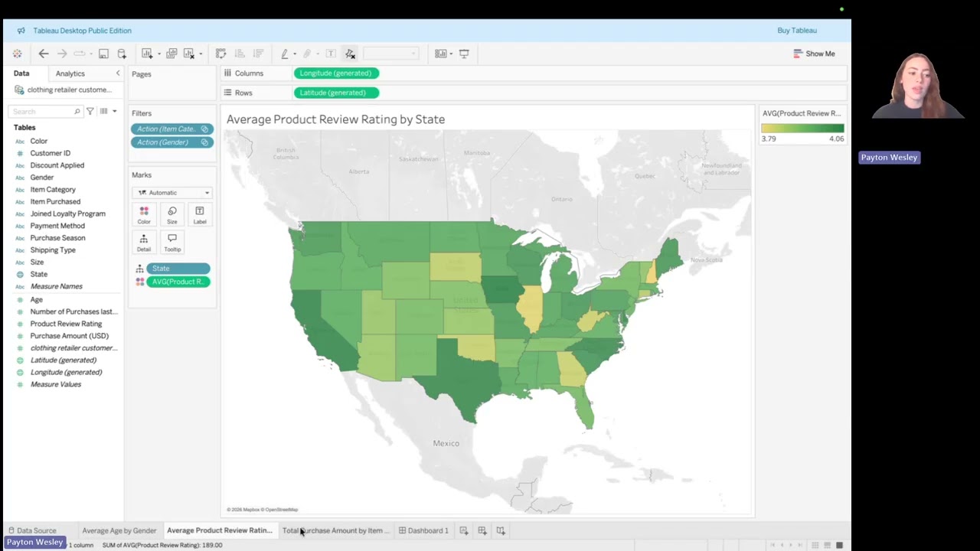Click the legend title AVG(Product Review R...
Image resolution: width=980 pixels, height=551 pixels.
tap(802, 113)
